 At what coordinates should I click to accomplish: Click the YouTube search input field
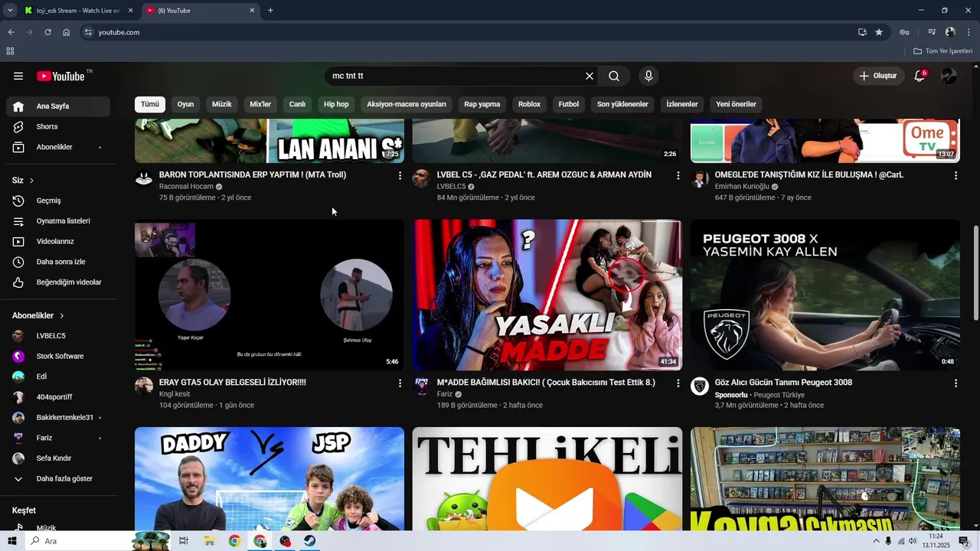[456, 76]
